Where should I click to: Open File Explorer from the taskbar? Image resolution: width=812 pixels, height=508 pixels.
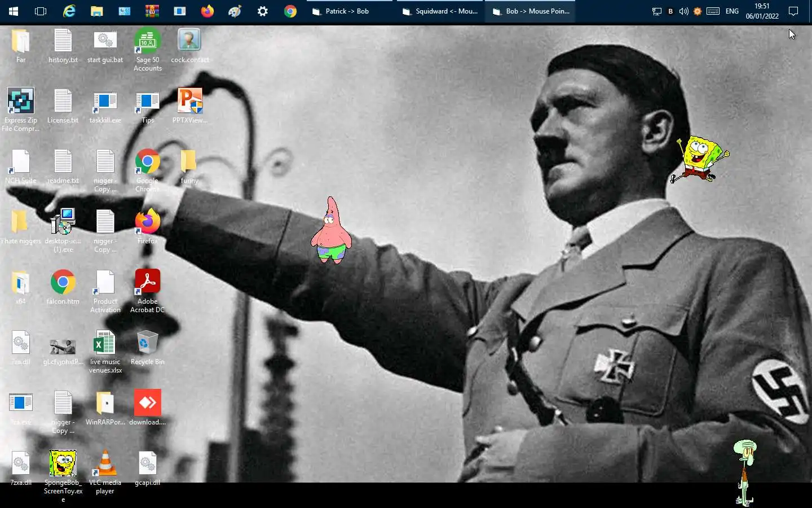pyautogui.click(x=96, y=11)
